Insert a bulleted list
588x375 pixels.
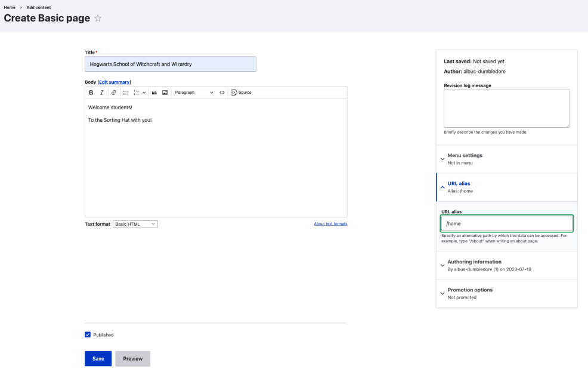point(126,93)
